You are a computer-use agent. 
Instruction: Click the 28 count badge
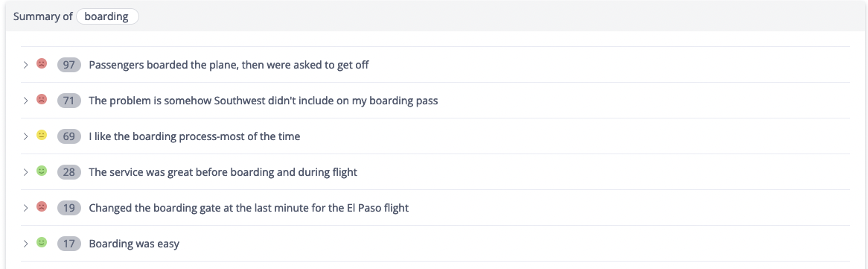(69, 172)
